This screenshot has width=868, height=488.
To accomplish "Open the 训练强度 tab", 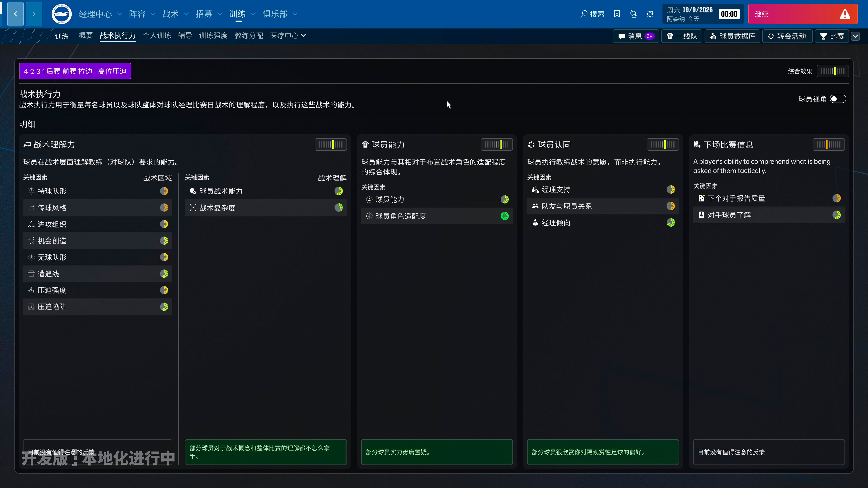I will (213, 35).
